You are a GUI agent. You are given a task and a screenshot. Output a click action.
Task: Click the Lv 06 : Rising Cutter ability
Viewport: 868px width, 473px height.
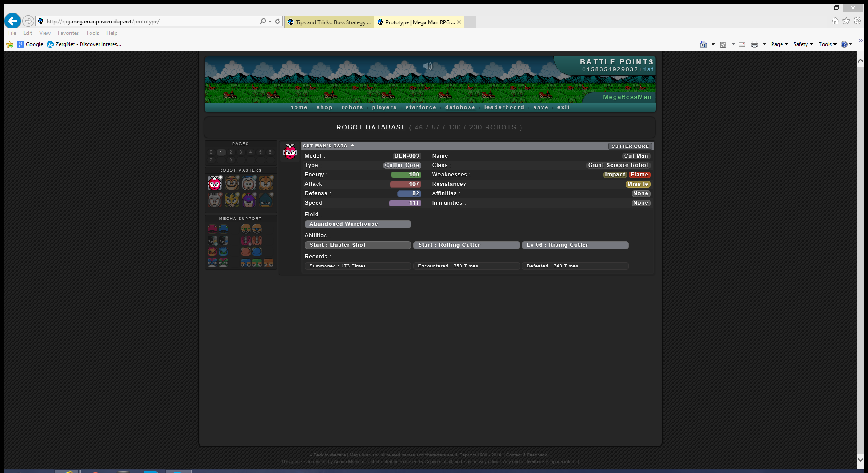(575, 245)
